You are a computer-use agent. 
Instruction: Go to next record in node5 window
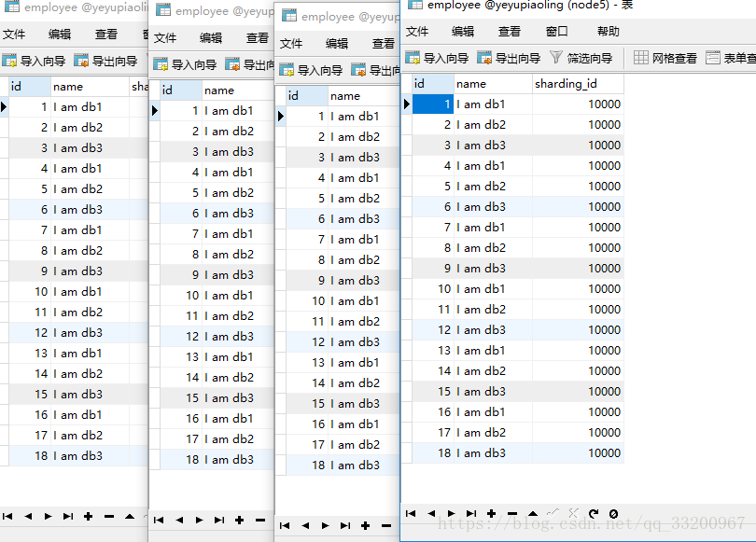coord(452,513)
